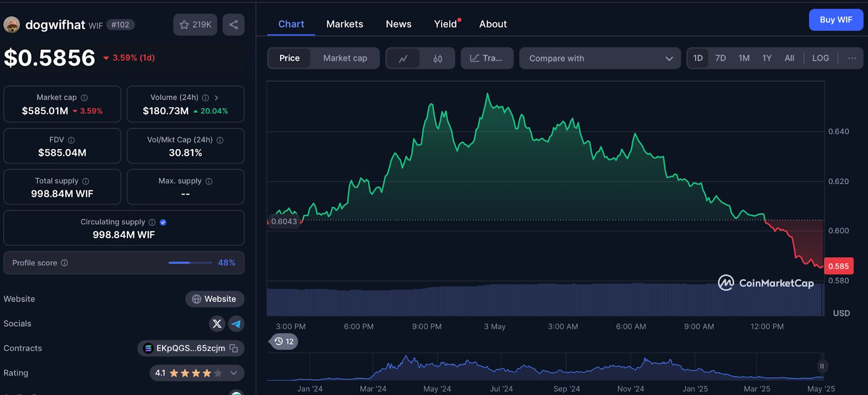Add dogwifhat to watchlist via star button
This screenshot has height=395, width=868.
(x=195, y=24)
